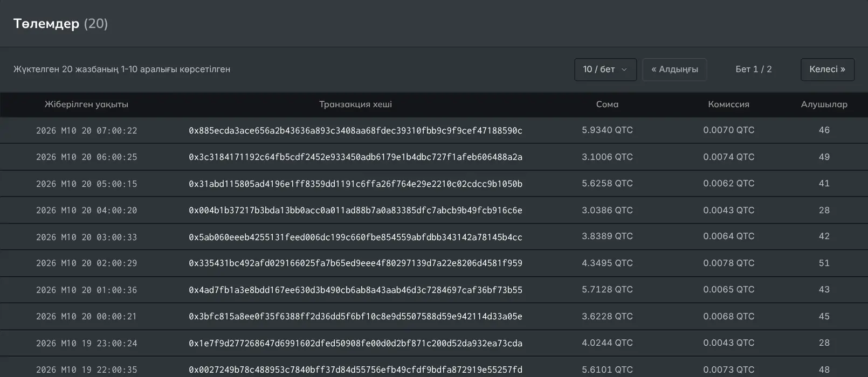Click the timestamp "2026 M10 20 06:00:25"
Screen dimensions: 868x377
[x=87, y=157]
